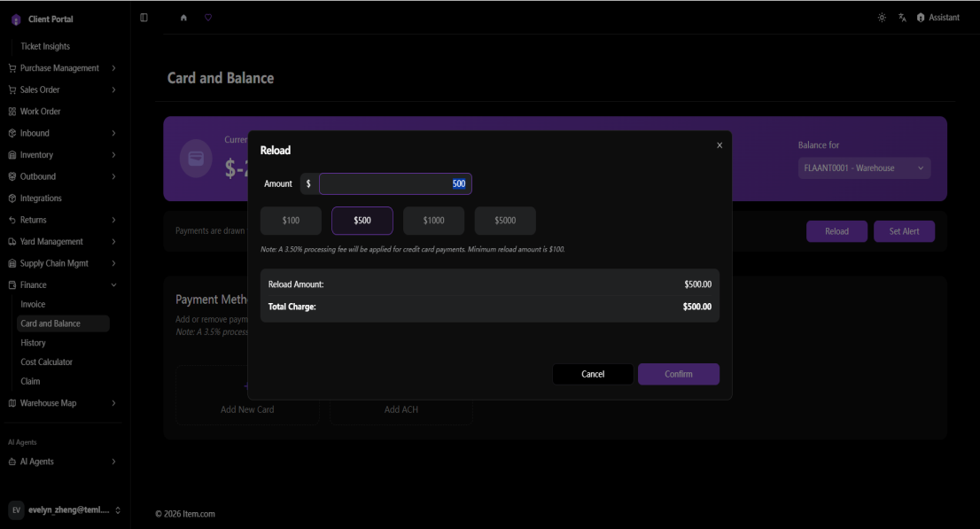Expand the Inventory menu
The height and width of the screenshot is (529, 980).
pos(63,155)
